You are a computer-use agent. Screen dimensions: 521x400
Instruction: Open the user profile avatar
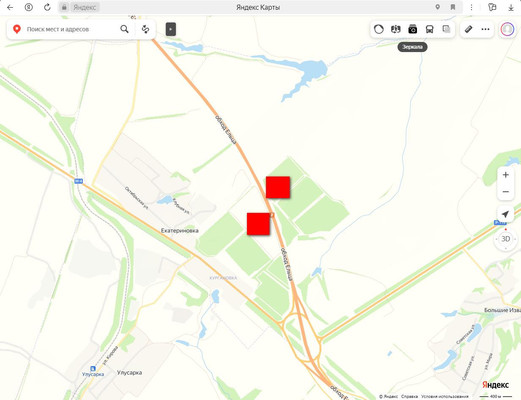(x=507, y=29)
